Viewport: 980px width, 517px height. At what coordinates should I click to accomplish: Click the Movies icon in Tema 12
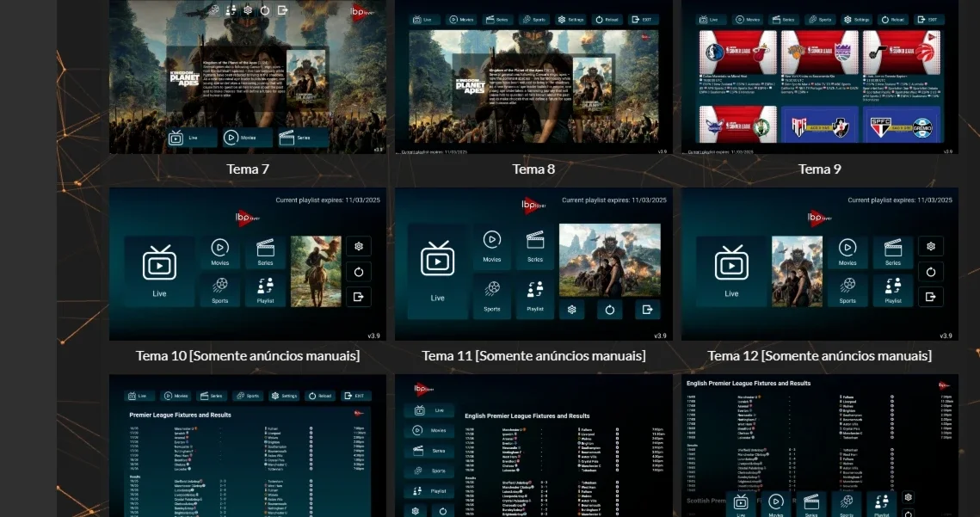(x=847, y=248)
